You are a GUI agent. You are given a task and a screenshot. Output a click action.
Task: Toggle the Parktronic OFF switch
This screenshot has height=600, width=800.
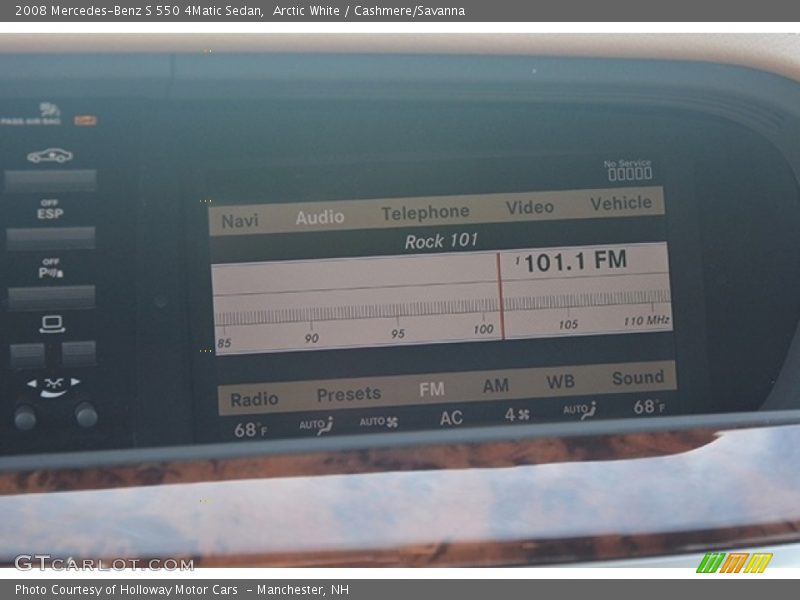(51, 295)
